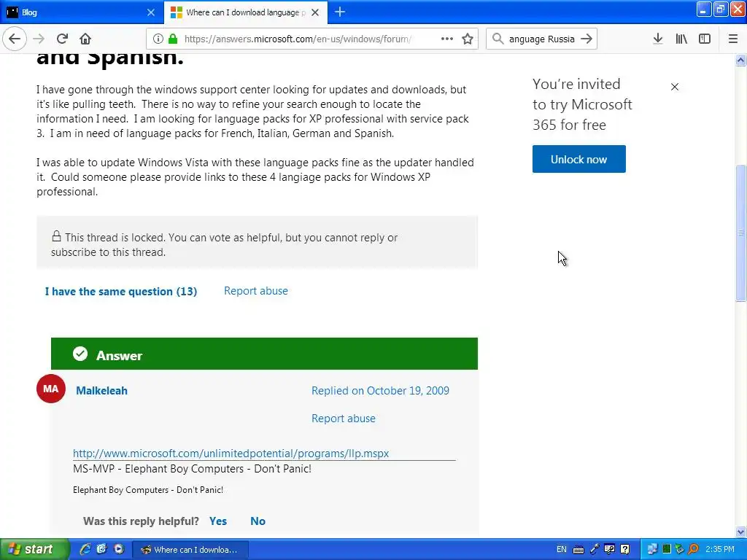Click the URL address field

coord(298,39)
